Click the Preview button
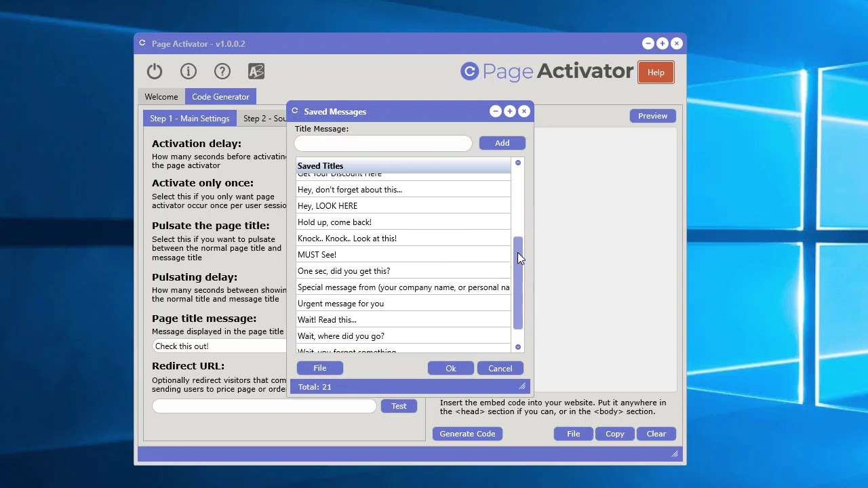This screenshot has height=488, width=868. [652, 116]
